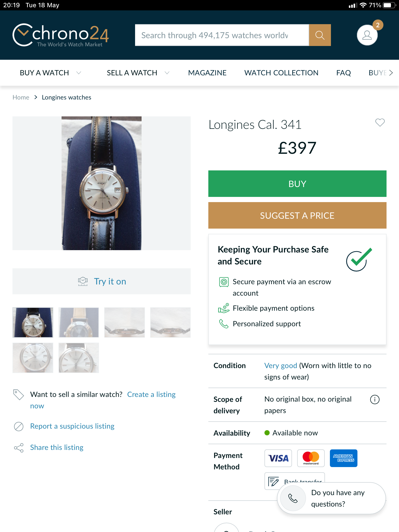Click the scope of delivery info icon
399x532 pixels.
375,400
